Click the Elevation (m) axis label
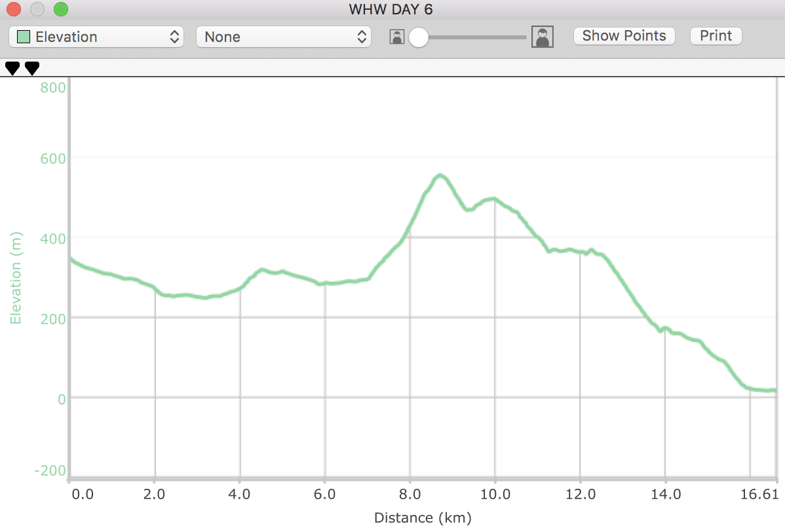 point(16,278)
